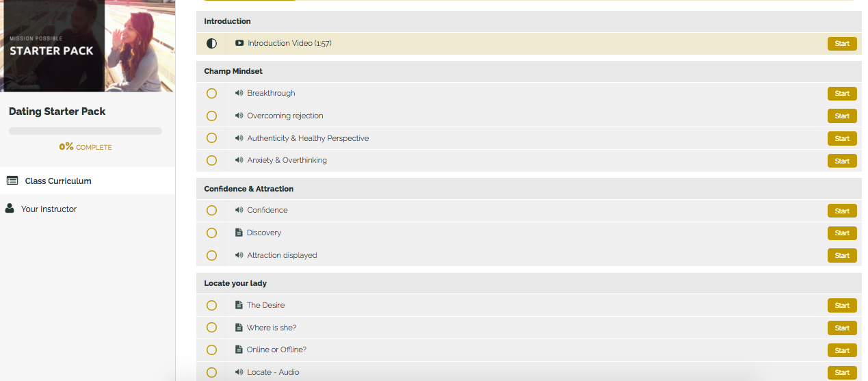Start the Breakthrough lesson
Screen dimensions: 868x381
pyautogui.click(x=842, y=94)
